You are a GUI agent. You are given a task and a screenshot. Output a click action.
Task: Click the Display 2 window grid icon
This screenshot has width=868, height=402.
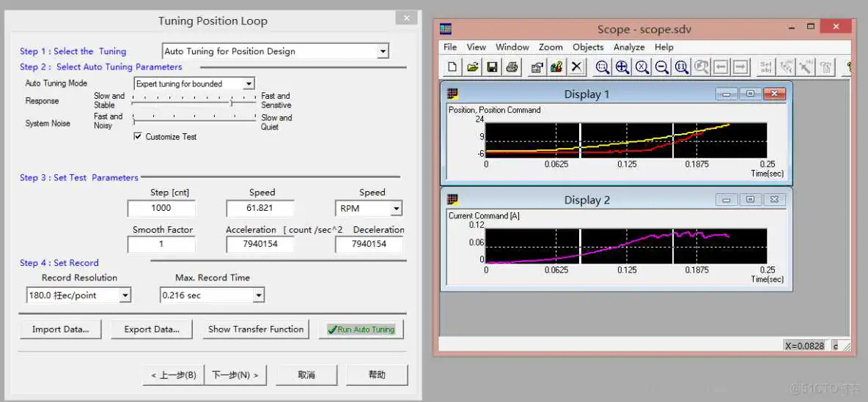tap(453, 200)
